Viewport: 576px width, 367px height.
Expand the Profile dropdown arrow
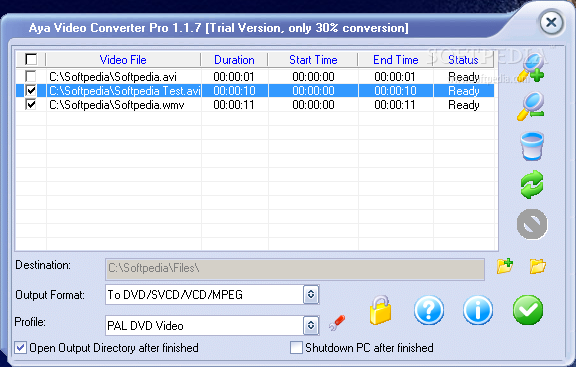point(311,325)
